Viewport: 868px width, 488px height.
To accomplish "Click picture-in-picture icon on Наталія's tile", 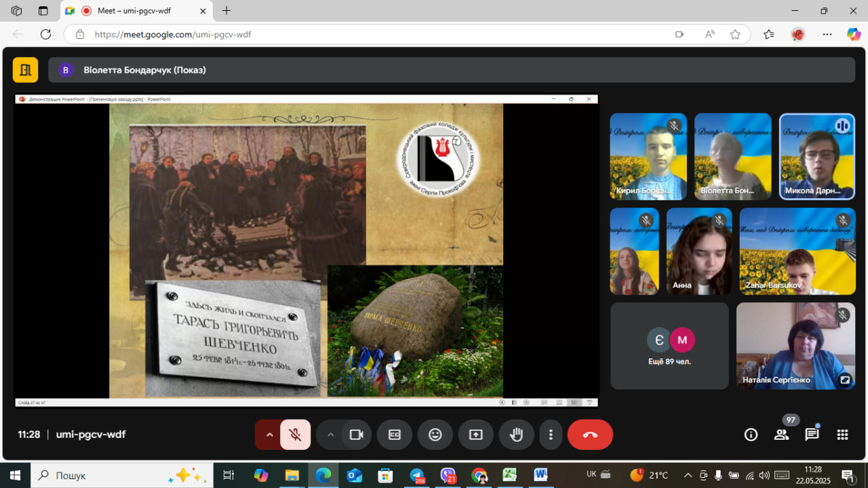I will click(x=844, y=380).
